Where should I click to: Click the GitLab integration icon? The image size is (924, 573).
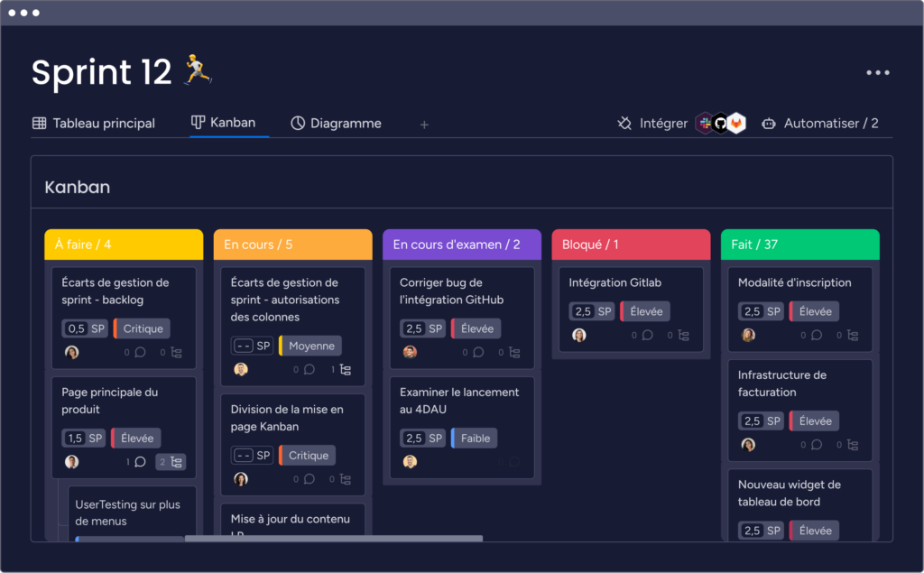pyautogui.click(x=737, y=124)
